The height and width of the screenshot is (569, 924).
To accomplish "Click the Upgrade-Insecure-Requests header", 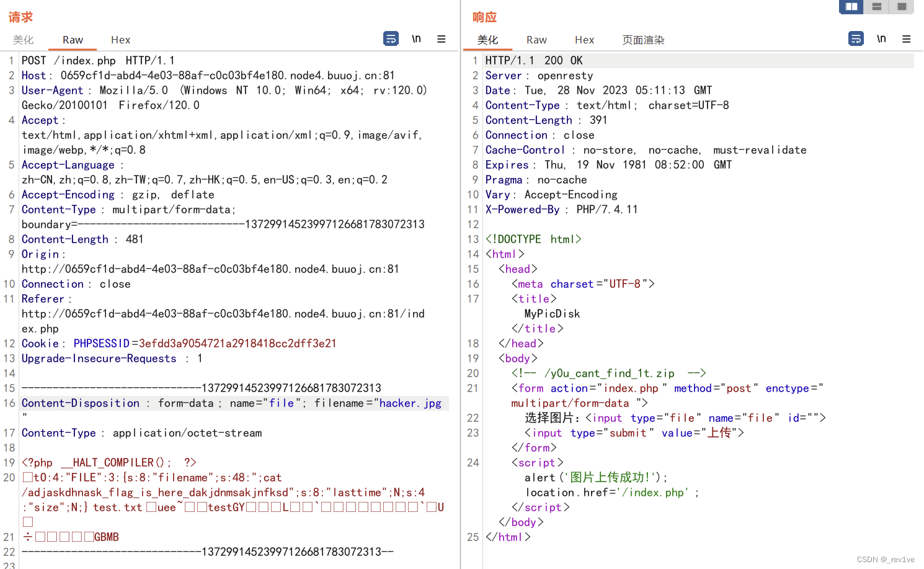I will [112, 358].
